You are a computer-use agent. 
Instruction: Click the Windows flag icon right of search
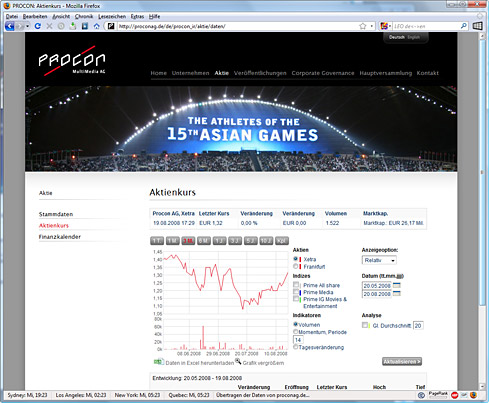[478, 26]
